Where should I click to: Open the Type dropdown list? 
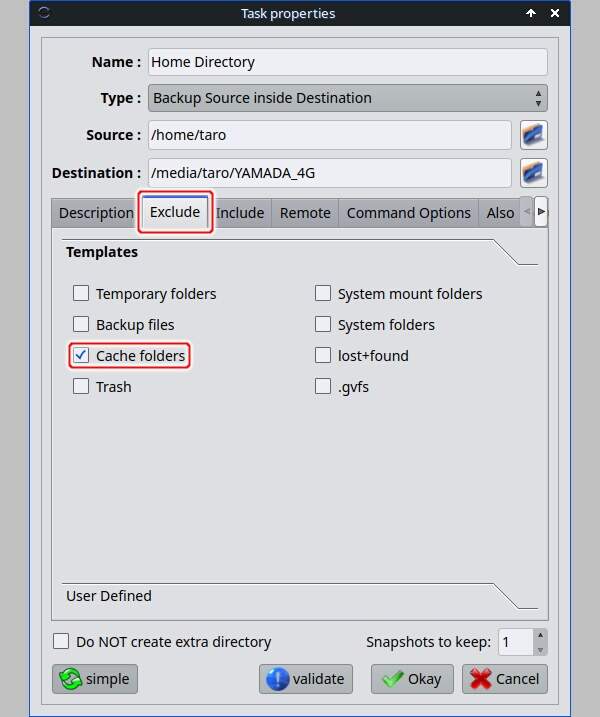pyautogui.click(x=348, y=98)
